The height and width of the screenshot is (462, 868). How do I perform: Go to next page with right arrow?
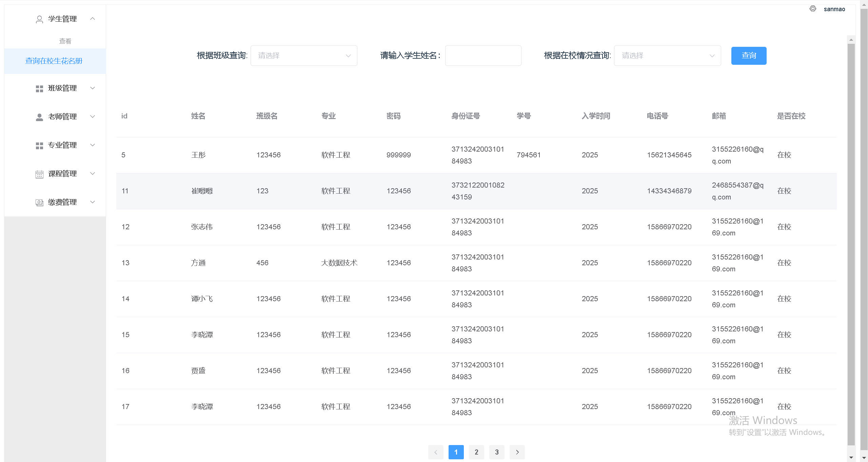coord(517,452)
